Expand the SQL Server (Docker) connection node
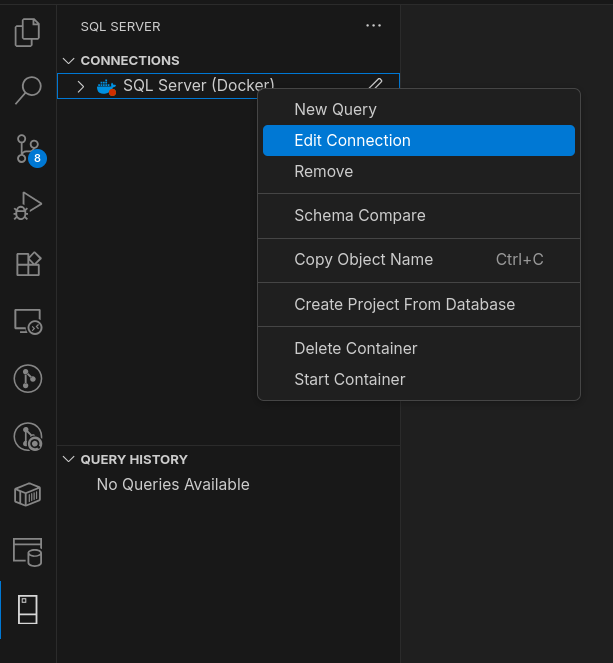Screen dimensions: 613x663 click(x=81, y=87)
